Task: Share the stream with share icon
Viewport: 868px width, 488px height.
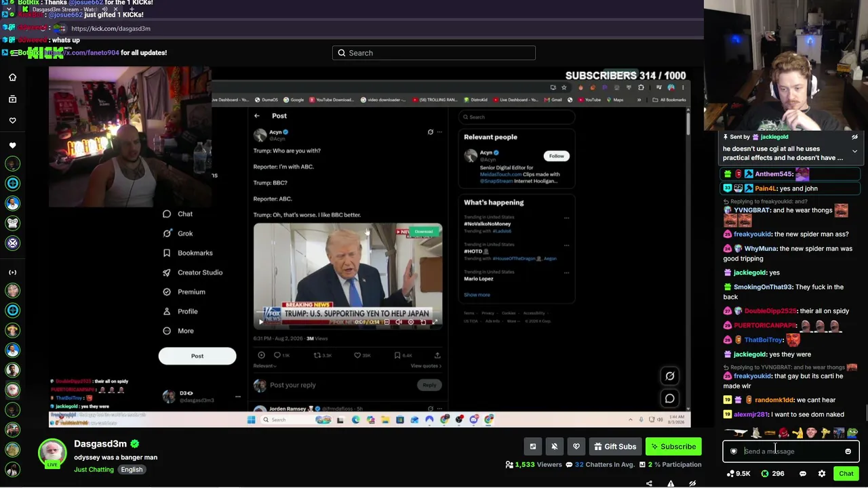Action: pos(649,484)
